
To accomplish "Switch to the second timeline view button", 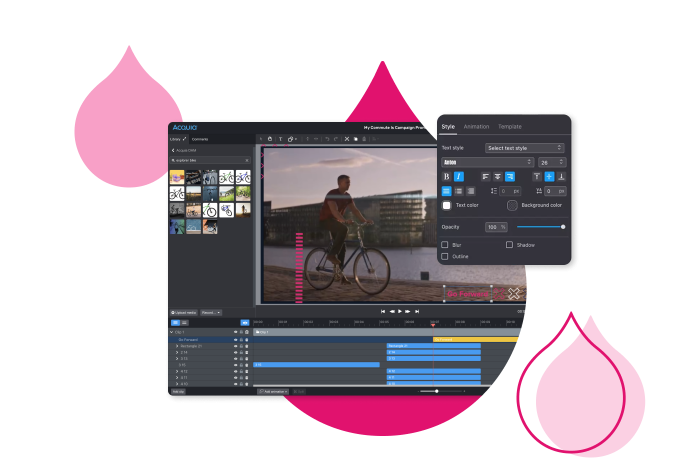I will pyautogui.click(x=184, y=322).
